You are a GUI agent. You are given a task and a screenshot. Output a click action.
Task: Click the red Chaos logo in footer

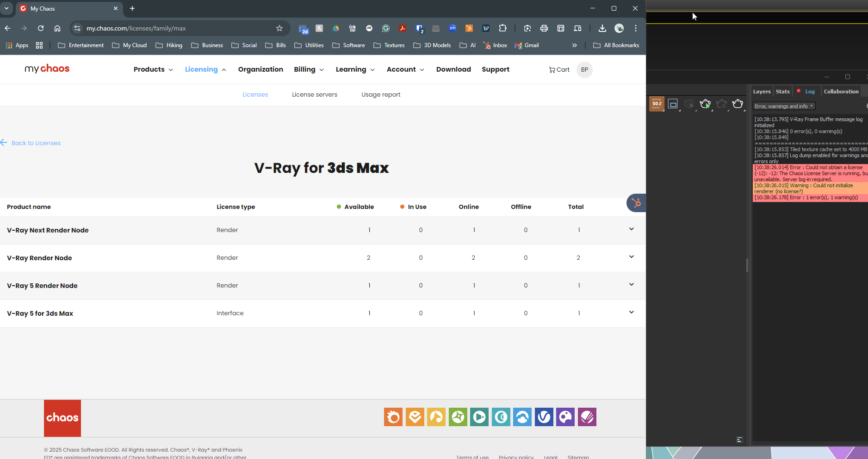coord(62,418)
